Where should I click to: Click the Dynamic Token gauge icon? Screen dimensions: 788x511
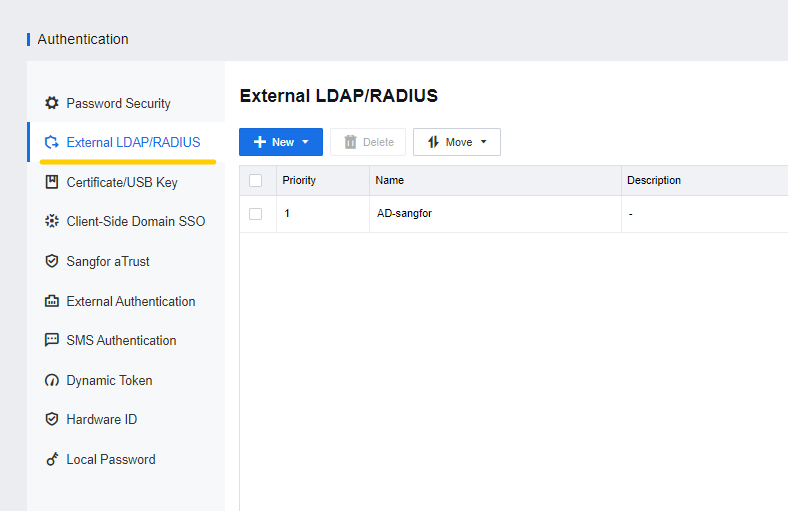(52, 380)
